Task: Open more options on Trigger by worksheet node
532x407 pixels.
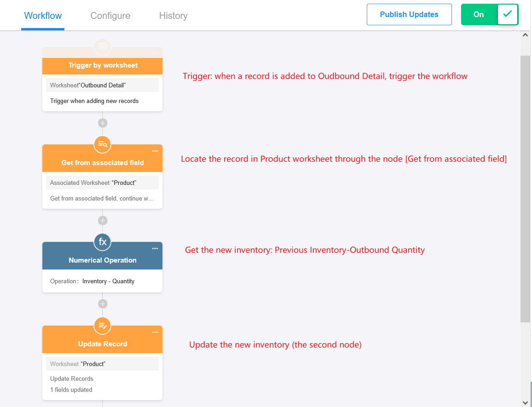Action: click(155, 54)
